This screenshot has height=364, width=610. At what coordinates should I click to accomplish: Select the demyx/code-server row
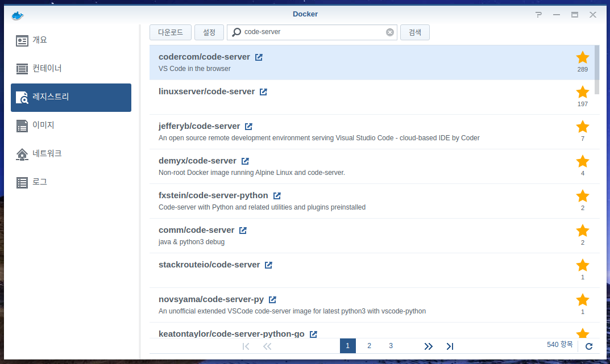[372, 166]
